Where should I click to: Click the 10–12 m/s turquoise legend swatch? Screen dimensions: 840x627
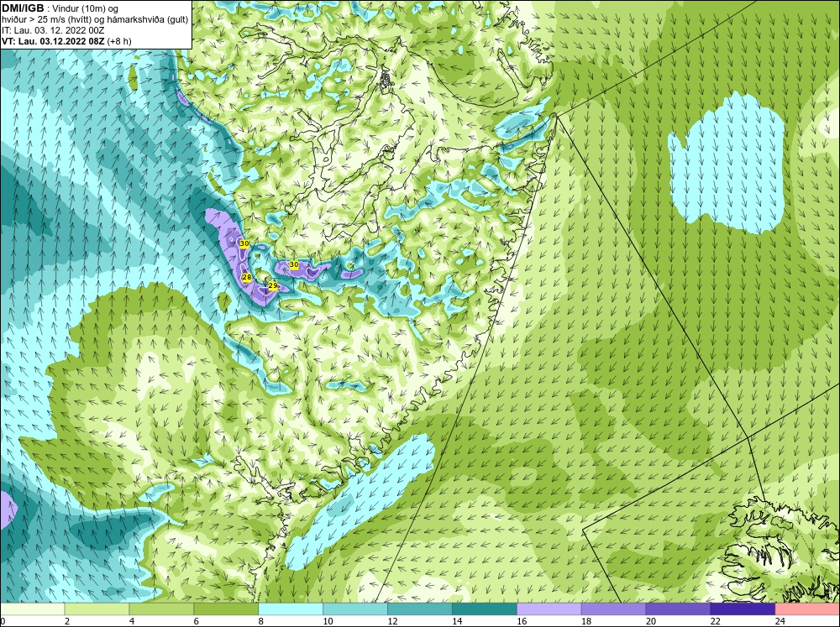355,609
